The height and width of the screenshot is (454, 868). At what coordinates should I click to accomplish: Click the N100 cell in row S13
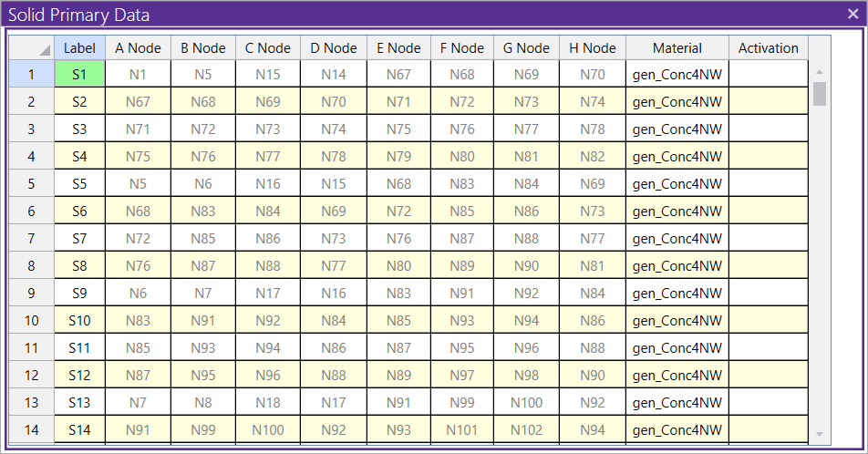(526, 402)
